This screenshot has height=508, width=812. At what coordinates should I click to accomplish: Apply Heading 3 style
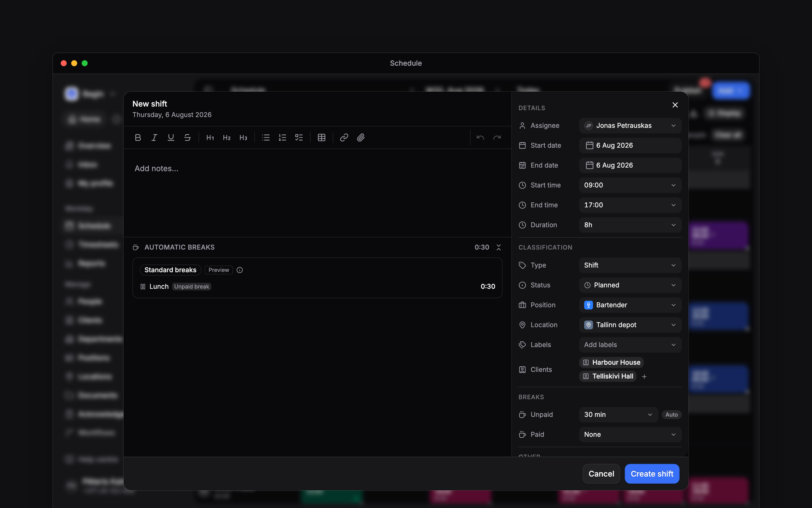[243, 137]
